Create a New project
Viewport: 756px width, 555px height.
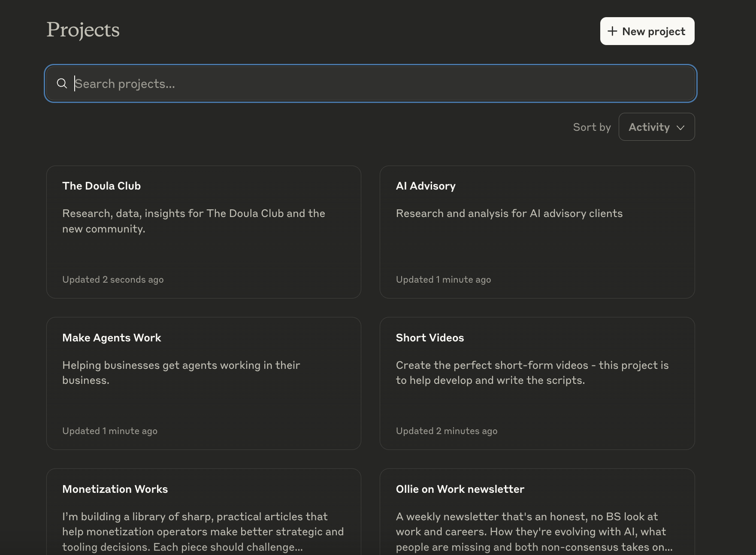tap(647, 31)
